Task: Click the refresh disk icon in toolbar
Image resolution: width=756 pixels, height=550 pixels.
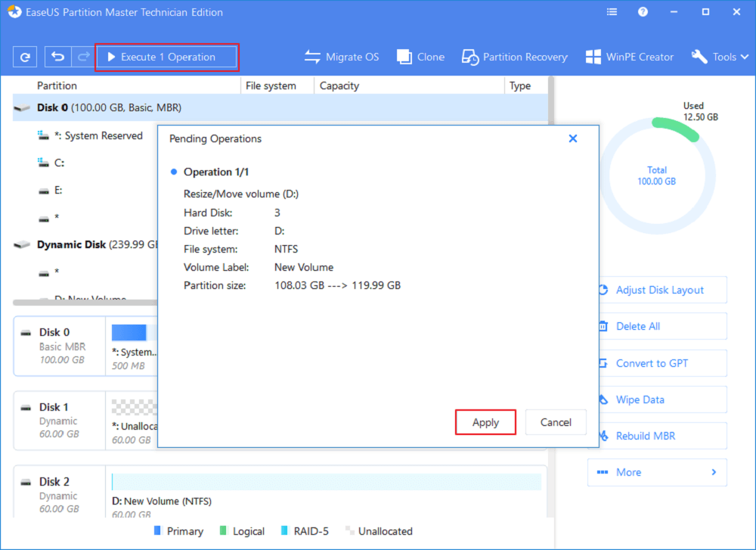Action: 26,57
